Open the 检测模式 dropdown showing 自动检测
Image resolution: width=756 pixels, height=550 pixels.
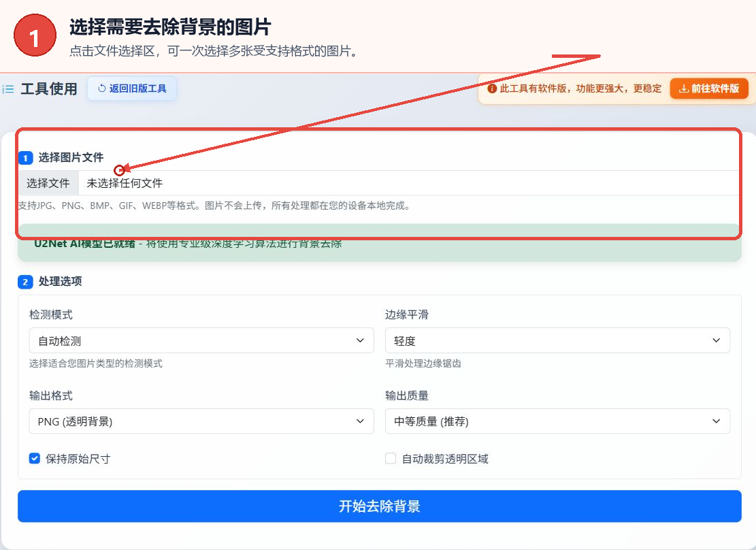tap(201, 340)
